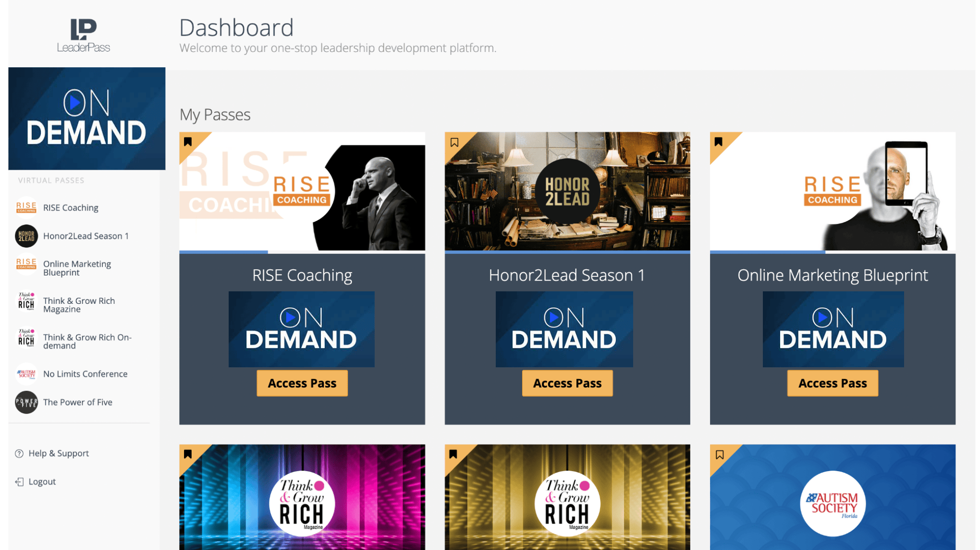The height and width of the screenshot is (550, 980).
Task: Open No Limits Conference pass
Action: pyautogui.click(x=85, y=374)
